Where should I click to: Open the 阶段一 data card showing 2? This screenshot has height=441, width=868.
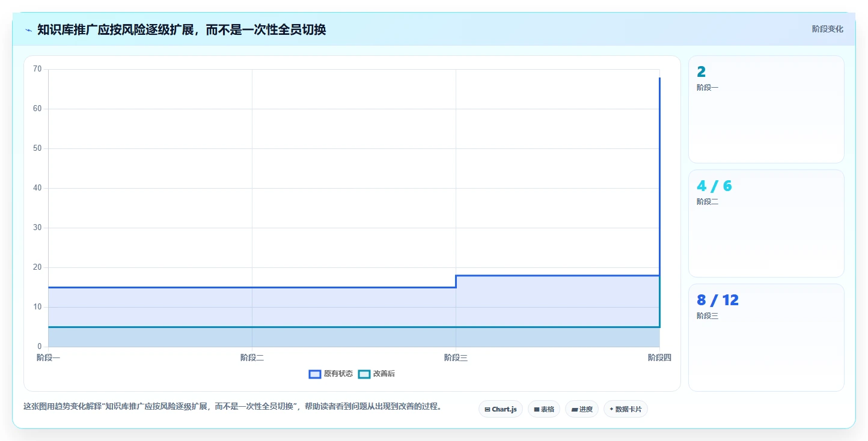pyautogui.click(x=766, y=109)
